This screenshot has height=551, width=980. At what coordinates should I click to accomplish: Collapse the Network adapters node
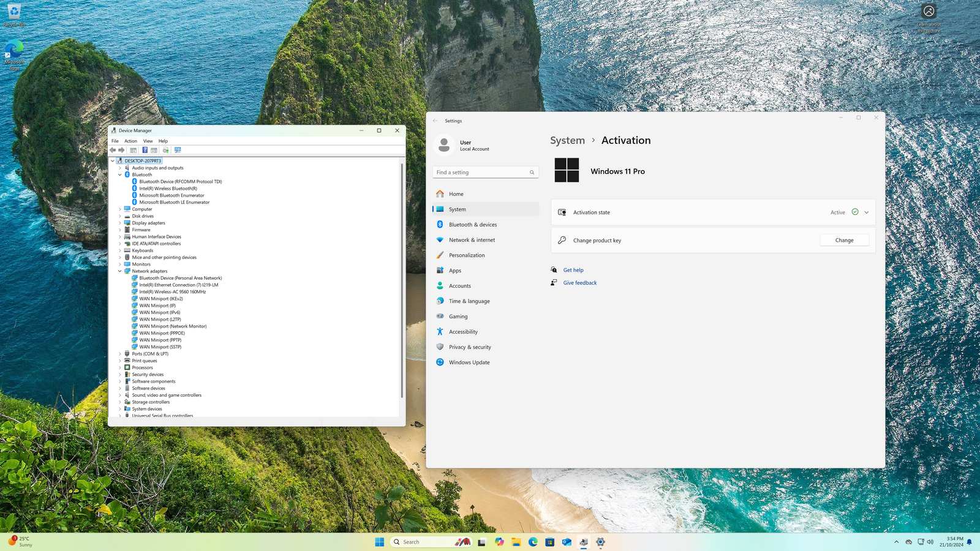pyautogui.click(x=120, y=271)
